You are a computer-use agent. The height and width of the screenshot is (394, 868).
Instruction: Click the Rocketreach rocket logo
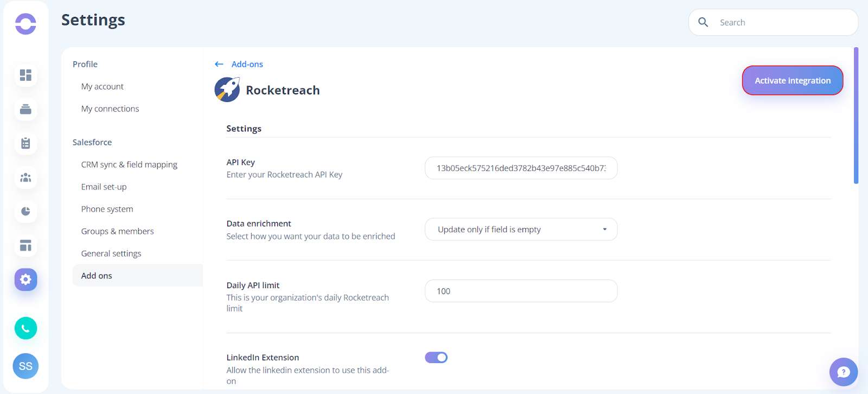click(227, 90)
